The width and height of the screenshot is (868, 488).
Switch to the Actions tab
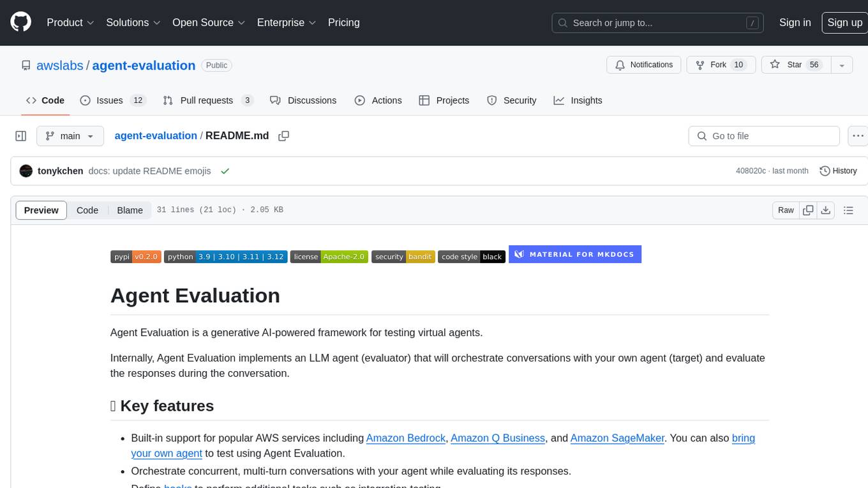[378, 100]
